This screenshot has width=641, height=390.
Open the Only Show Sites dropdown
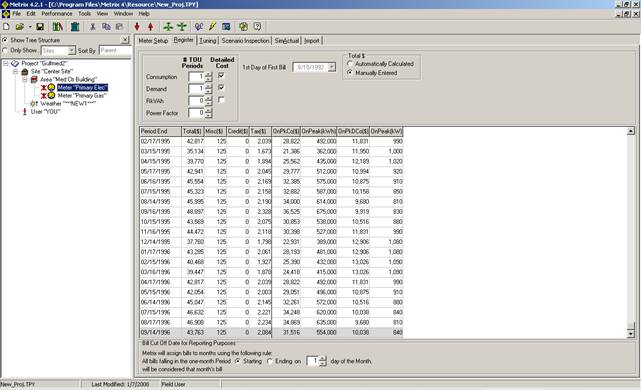(72, 50)
